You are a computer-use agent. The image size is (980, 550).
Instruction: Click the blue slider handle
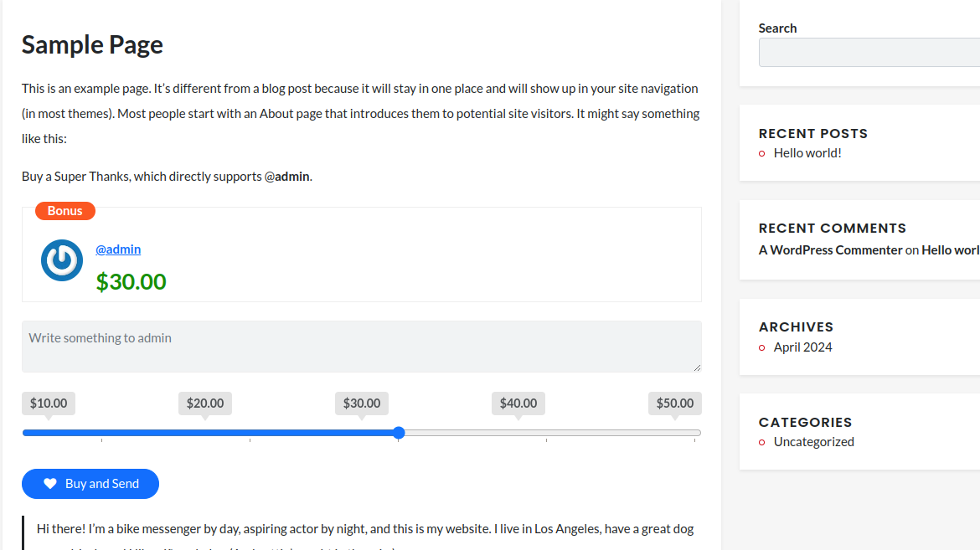(399, 433)
